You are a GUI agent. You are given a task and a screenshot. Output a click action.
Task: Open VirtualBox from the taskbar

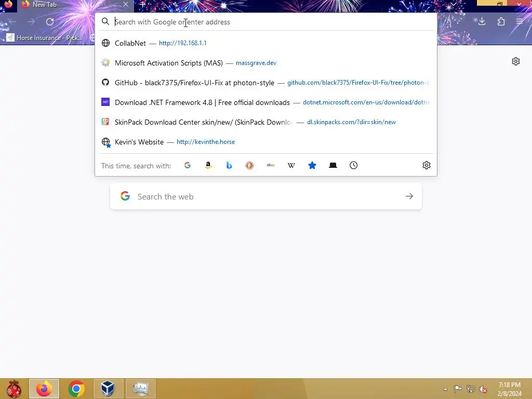point(108,389)
